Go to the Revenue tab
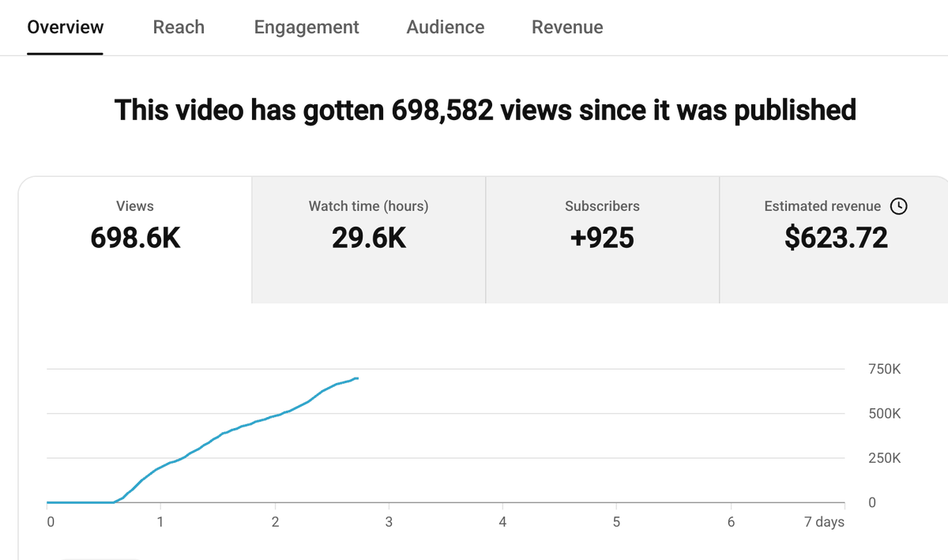Viewport: 948px width, 560px height. (567, 27)
